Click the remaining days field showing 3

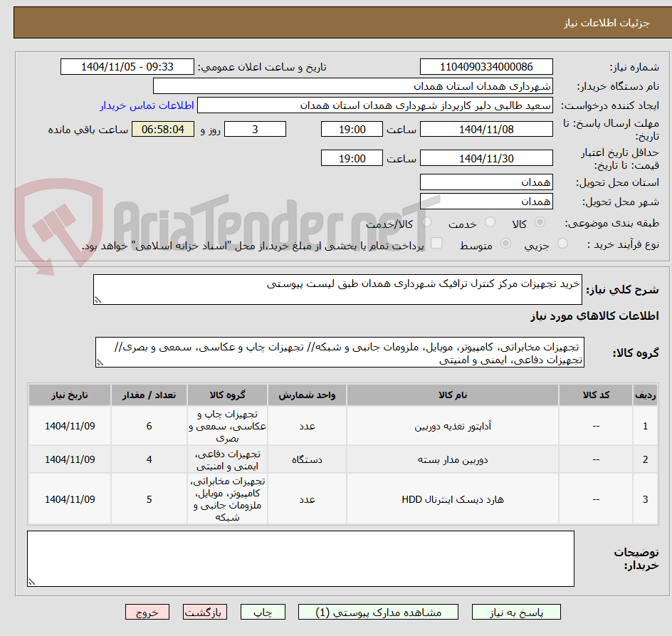click(255, 129)
